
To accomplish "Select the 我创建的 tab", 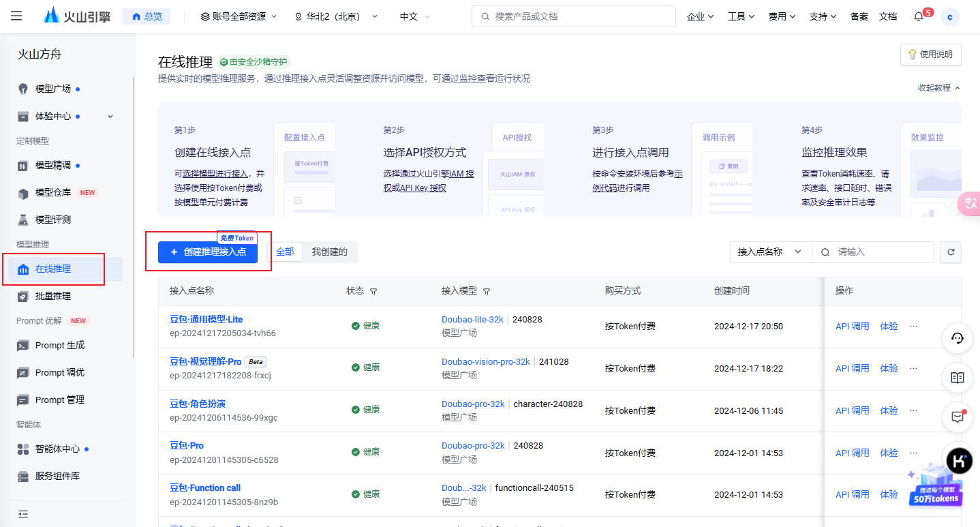I will tap(330, 252).
